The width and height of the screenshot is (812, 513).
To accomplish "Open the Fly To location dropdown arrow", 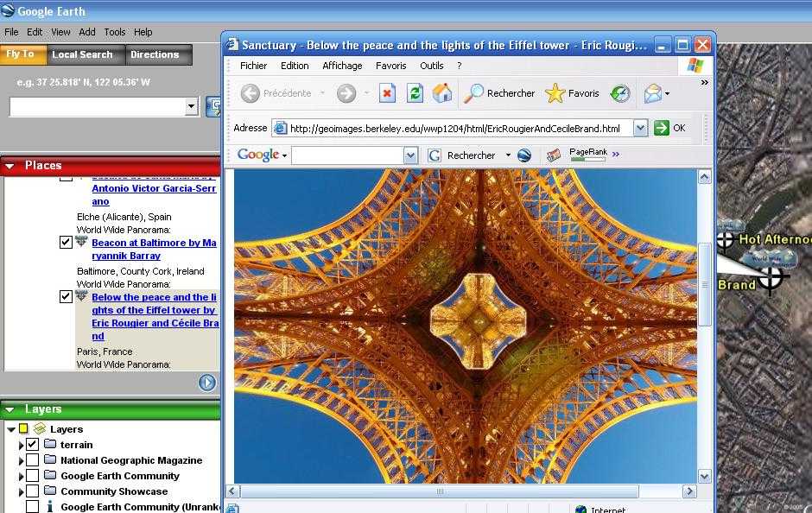I will pos(192,106).
